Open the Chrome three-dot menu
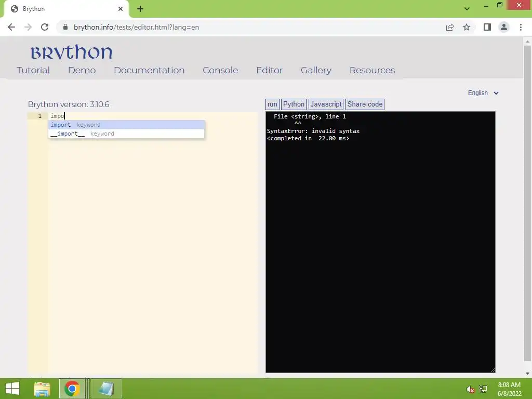This screenshot has width=532, height=399. click(x=521, y=27)
